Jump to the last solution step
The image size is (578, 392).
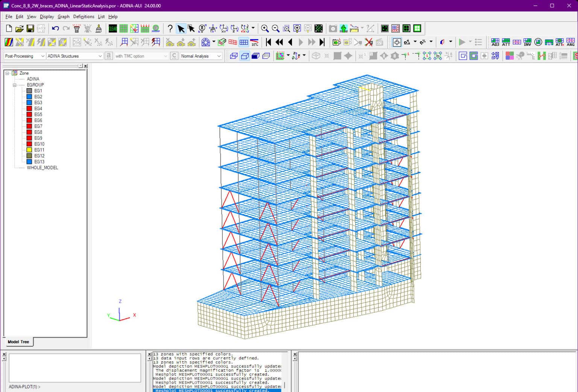click(x=322, y=42)
